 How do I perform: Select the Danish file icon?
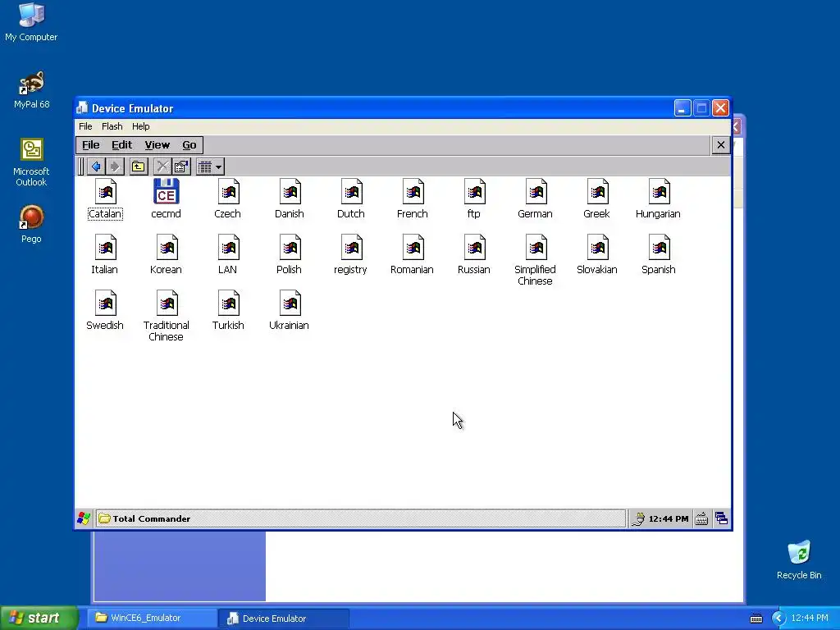coord(290,192)
